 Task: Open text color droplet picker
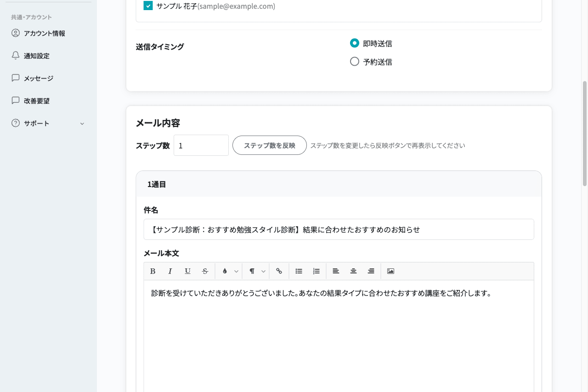pyautogui.click(x=225, y=271)
